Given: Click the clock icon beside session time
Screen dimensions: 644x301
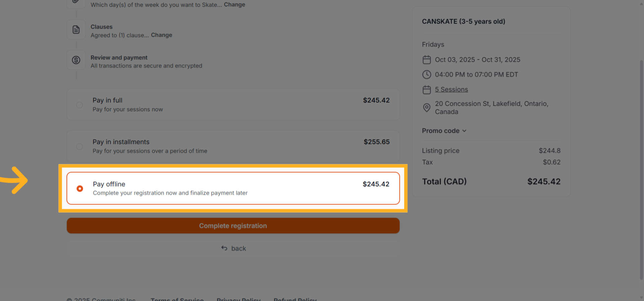Looking at the screenshot, I should (427, 75).
